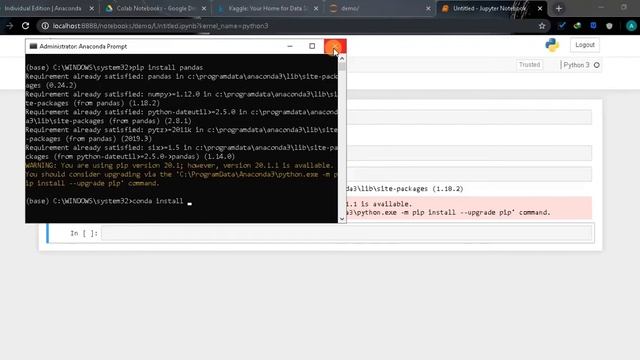Click the Anaconda Prompt scrollbar up arrow

(x=342, y=58)
